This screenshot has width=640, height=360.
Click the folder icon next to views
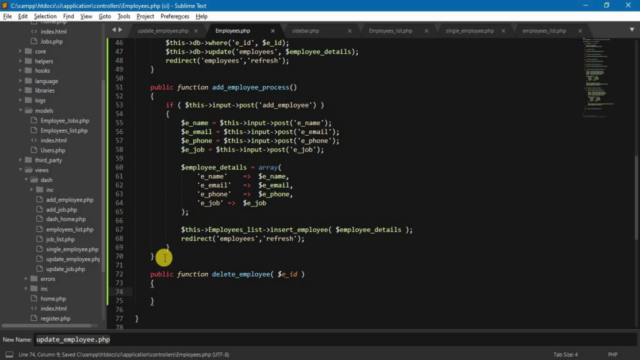pos(28,170)
